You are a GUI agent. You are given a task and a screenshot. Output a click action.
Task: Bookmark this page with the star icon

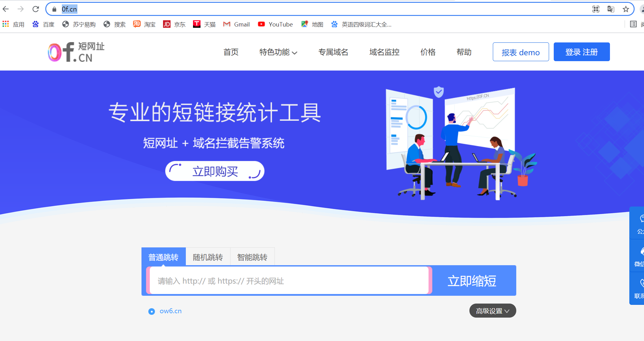(626, 9)
